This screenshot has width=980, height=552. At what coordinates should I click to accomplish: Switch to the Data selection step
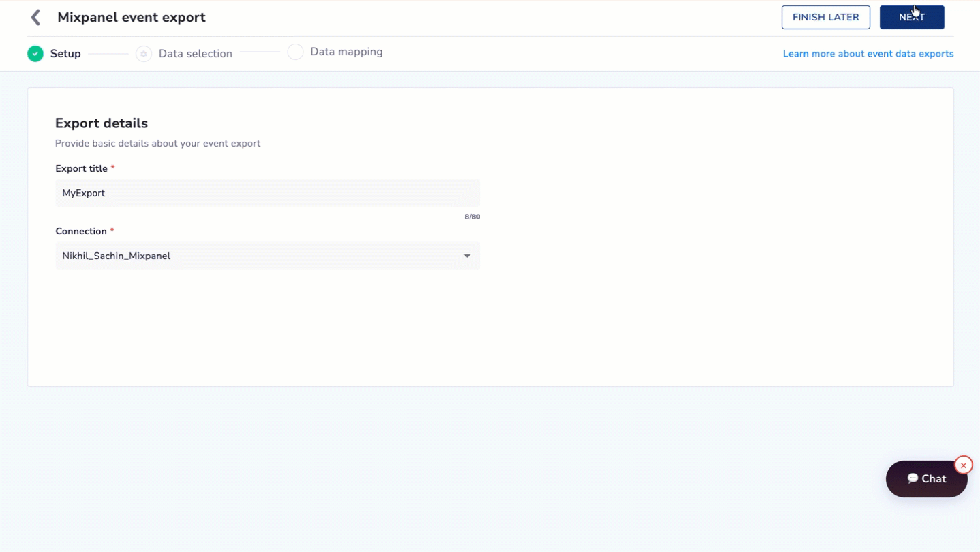196,54
